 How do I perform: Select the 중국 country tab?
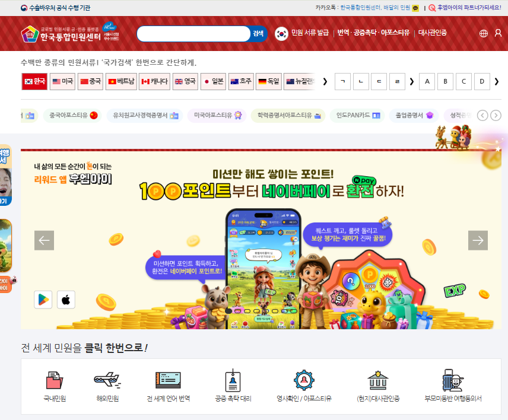coord(90,81)
